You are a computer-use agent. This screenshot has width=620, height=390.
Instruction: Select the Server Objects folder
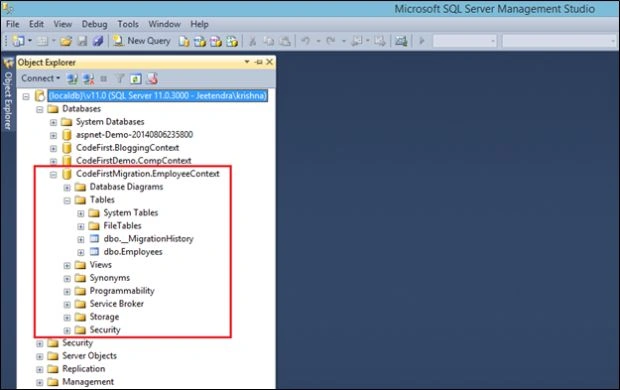[89, 356]
